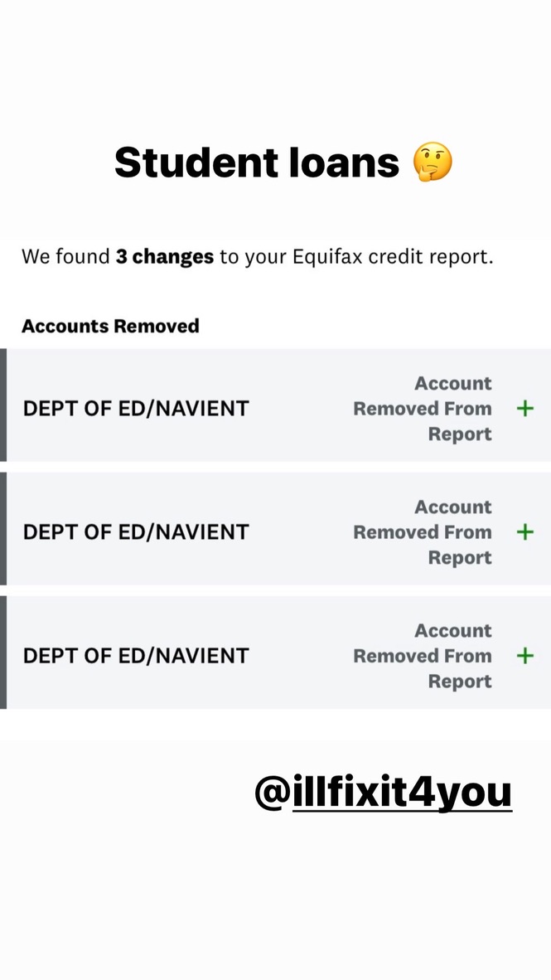Click first Account Removed From Report status
Screen dimensions: 551x980
pyautogui.click(x=423, y=408)
